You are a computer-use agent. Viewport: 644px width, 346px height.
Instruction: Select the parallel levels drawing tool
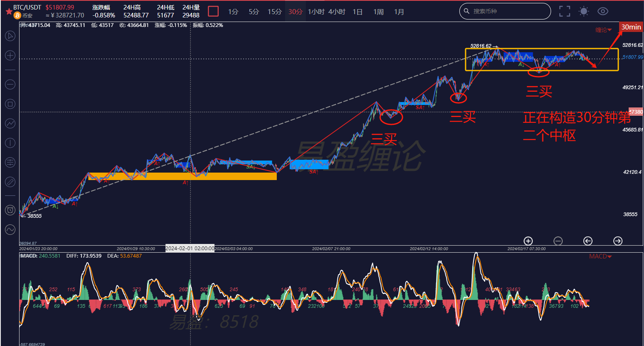(x=10, y=162)
